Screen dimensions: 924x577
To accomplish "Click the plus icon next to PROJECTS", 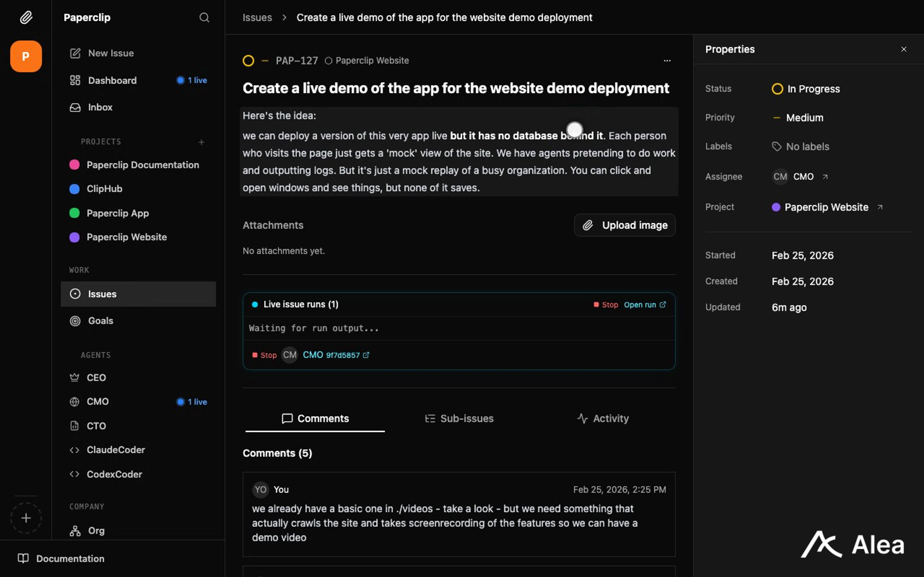I will click(202, 142).
